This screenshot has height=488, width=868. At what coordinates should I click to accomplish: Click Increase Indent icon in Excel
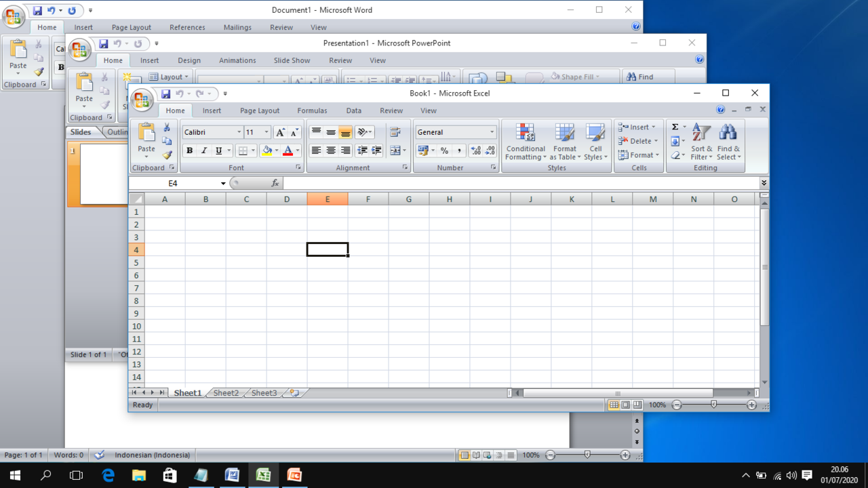click(x=376, y=150)
